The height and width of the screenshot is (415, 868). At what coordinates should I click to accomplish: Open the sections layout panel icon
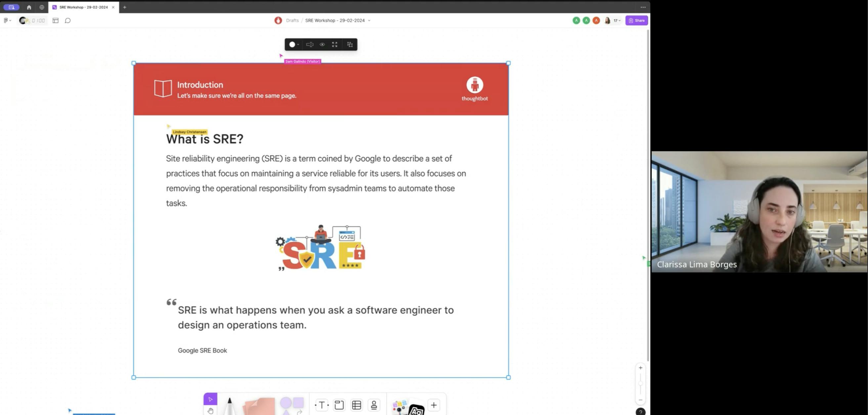(56, 20)
